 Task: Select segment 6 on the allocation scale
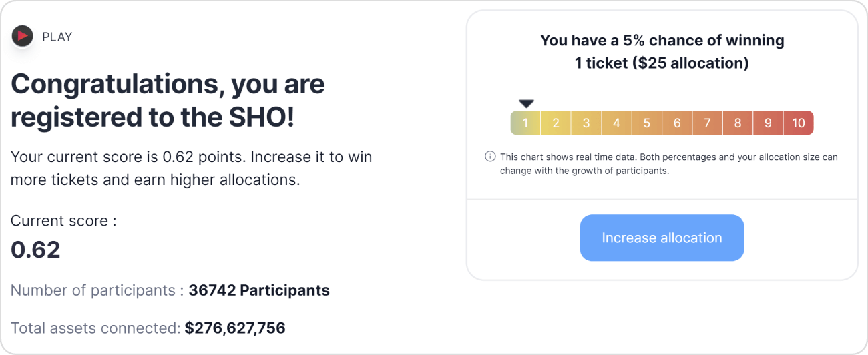[x=677, y=123]
